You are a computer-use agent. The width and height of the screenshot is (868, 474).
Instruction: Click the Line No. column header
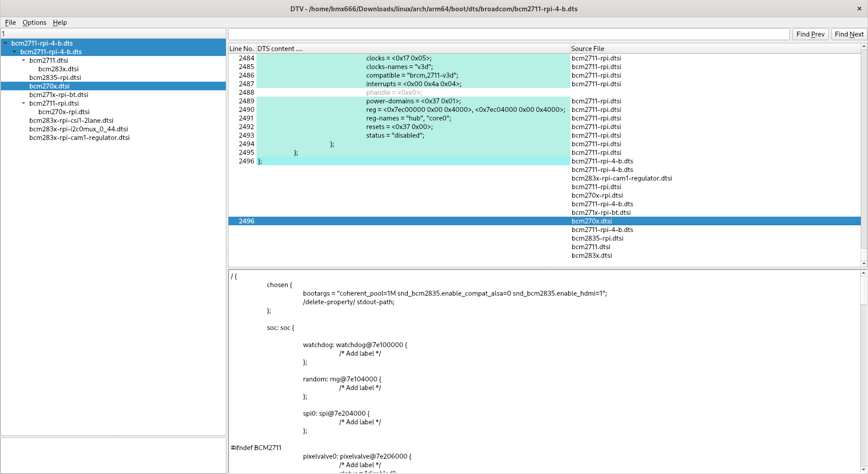(x=242, y=49)
